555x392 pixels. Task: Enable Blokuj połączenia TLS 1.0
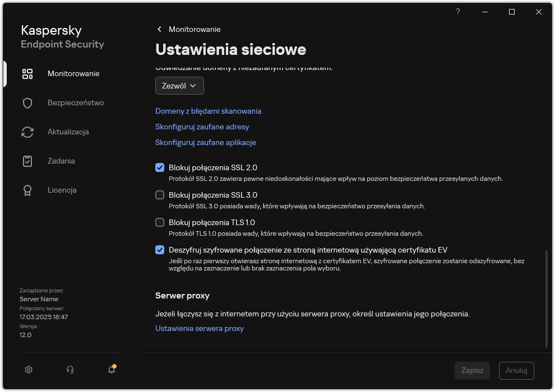click(x=160, y=222)
